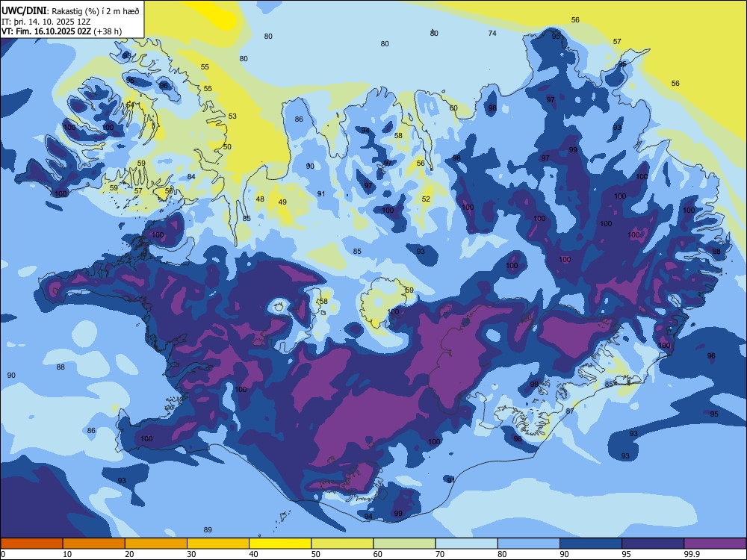Click the humidity value '88' on the map
This screenshot has width=747, height=560.
click(61, 367)
